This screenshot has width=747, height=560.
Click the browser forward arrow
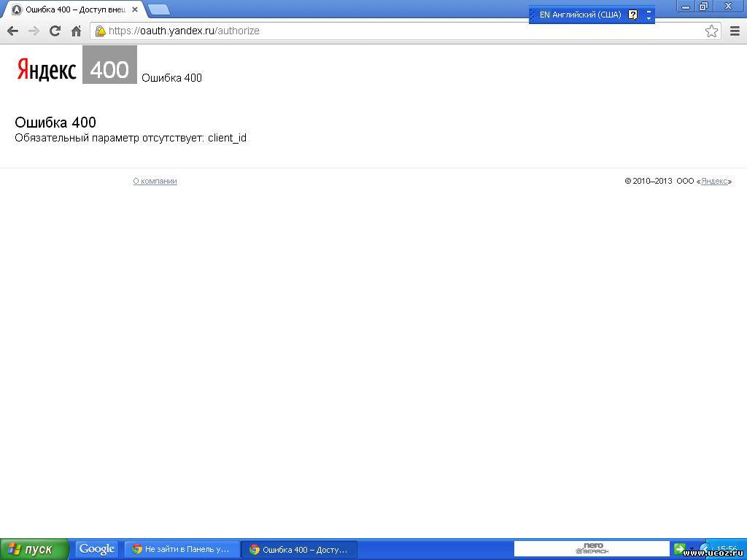click(34, 31)
